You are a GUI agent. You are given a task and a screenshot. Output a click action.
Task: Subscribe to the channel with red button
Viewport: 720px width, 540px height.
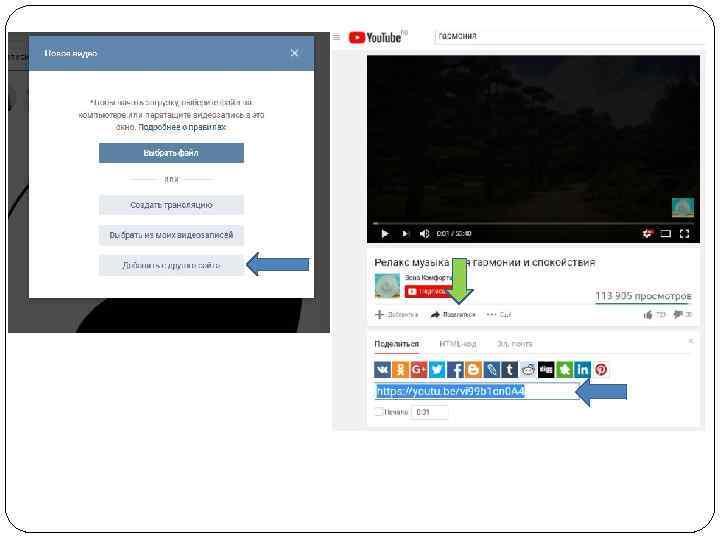[428, 291]
